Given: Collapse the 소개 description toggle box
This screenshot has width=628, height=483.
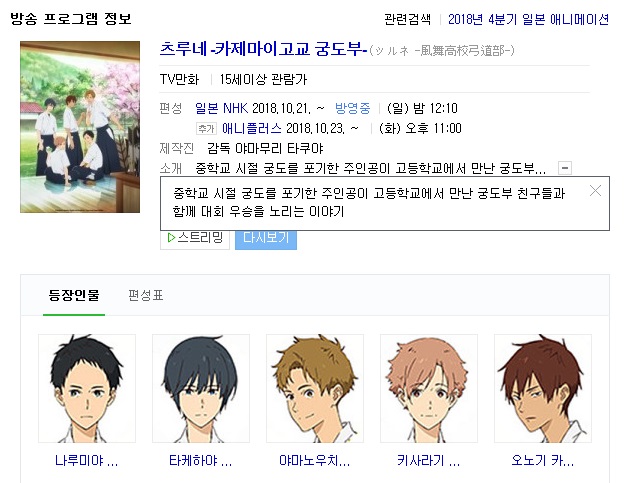Looking at the screenshot, I should [x=565, y=168].
